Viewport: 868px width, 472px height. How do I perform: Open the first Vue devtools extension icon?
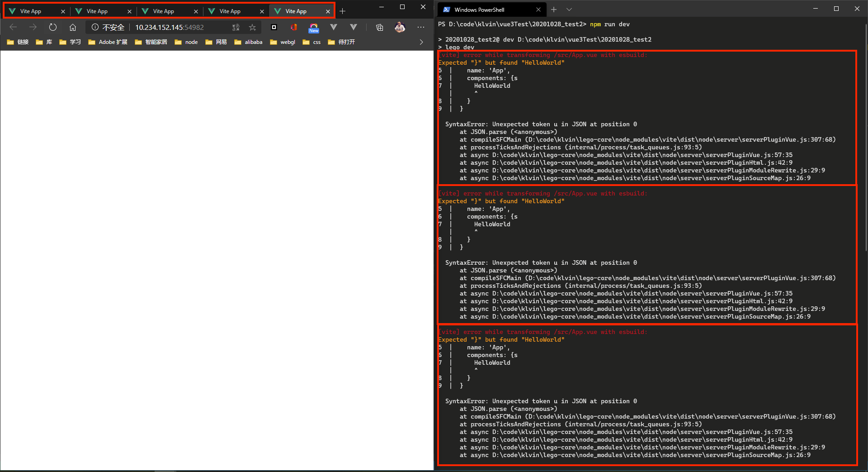click(x=334, y=27)
